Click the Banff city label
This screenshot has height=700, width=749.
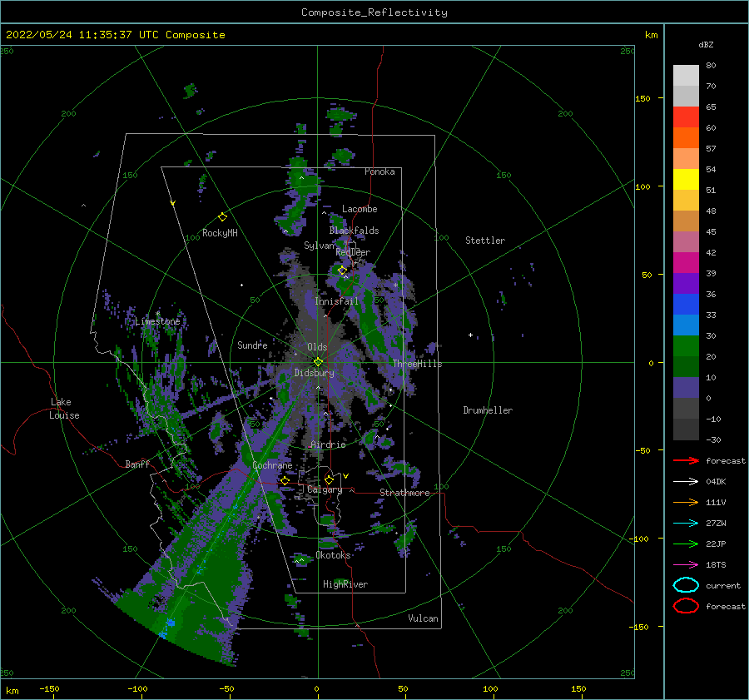137,464
